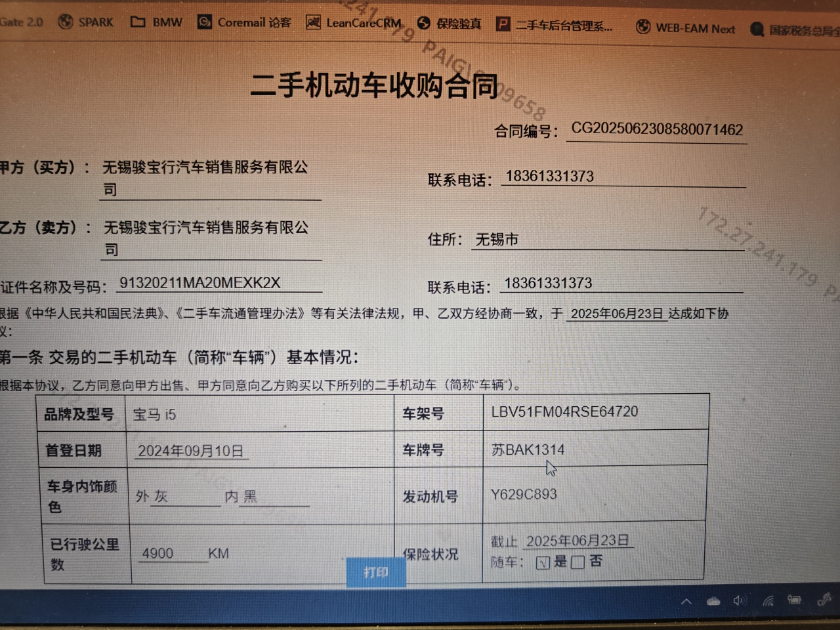Screen dimensions: 840x630
Task: Click the seller name under 乙方（卖方）
Action: pos(206,238)
